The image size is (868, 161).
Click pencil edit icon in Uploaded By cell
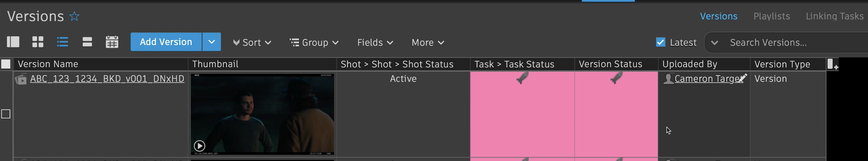pyautogui.click(x=742, y=78)
